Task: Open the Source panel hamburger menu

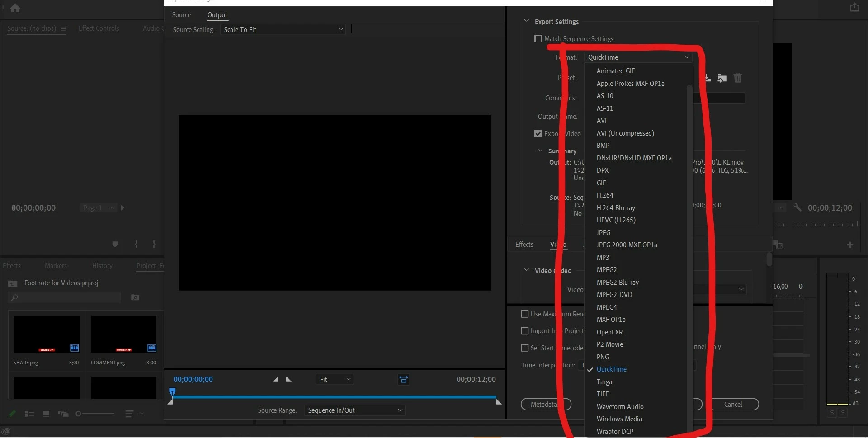Action: coord(63,28)
